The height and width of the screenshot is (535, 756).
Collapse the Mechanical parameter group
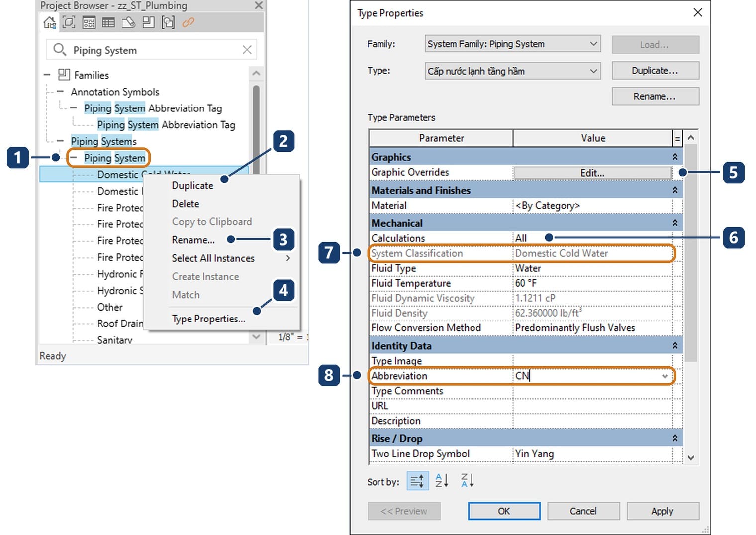[675, 223]
